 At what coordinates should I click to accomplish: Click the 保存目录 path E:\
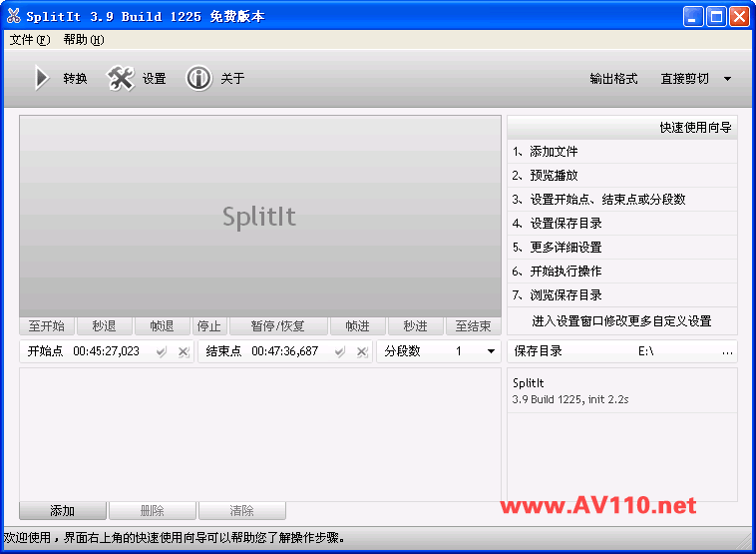pyautogui.click(x=645, y=351)
